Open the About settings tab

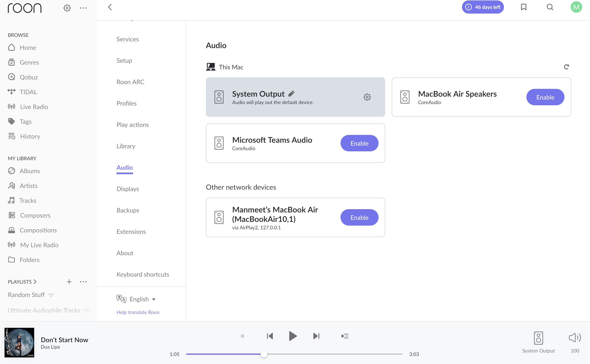(125, 253)
